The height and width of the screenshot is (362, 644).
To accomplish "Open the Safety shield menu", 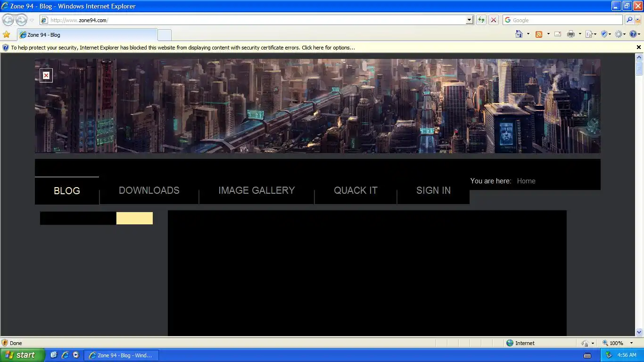I will coord(606,34).
